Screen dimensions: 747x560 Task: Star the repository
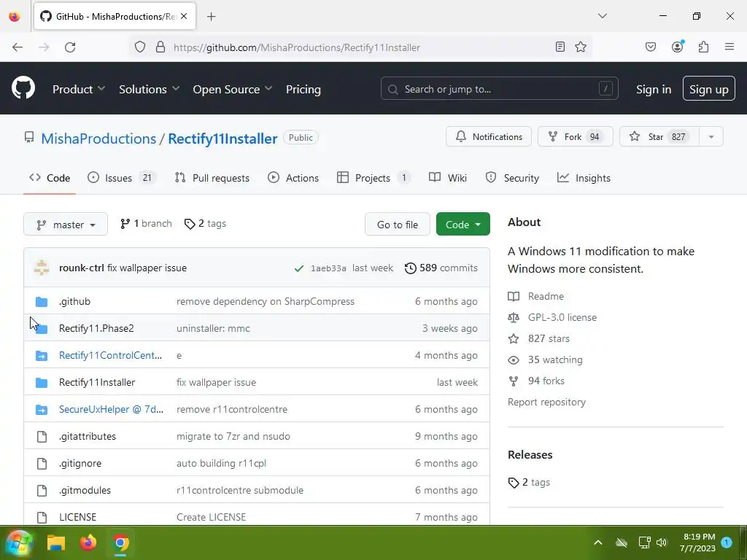click(659, 136)
